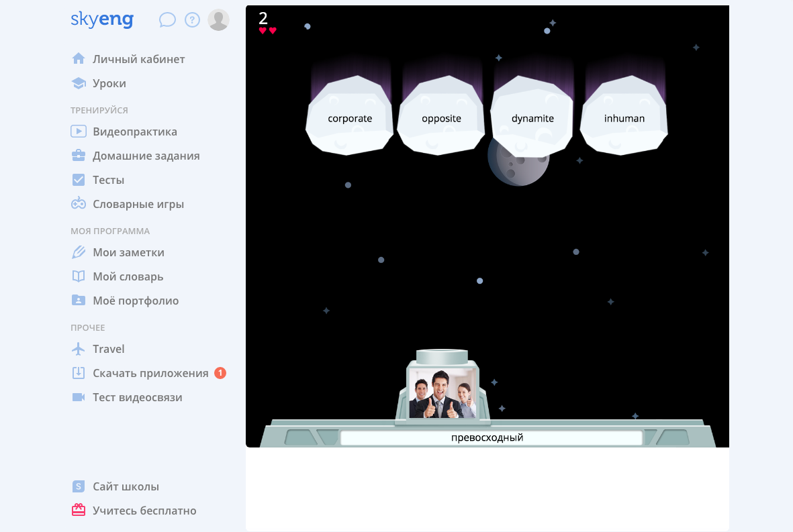Open Тест видеосвязи link

point(137,398)
